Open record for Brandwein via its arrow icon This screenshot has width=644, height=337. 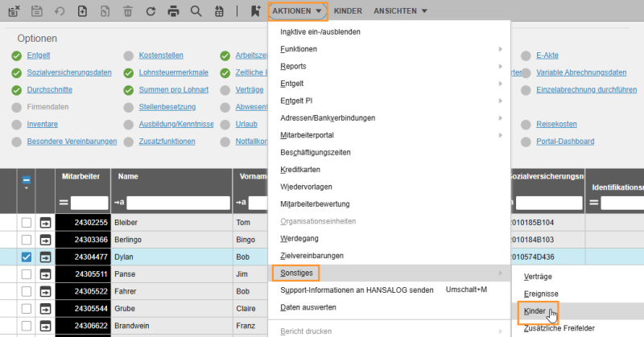coord(45,326)
